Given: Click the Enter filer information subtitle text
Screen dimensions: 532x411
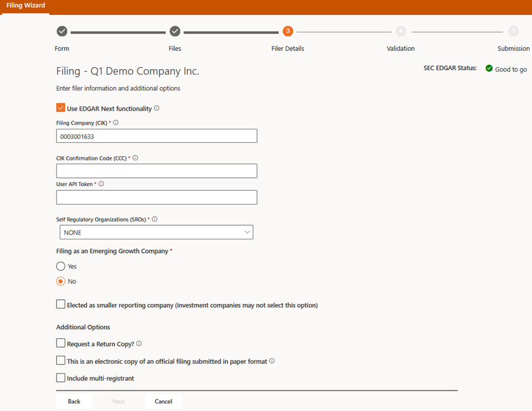Looking at the screenshot, I should [x=118, y=88].
